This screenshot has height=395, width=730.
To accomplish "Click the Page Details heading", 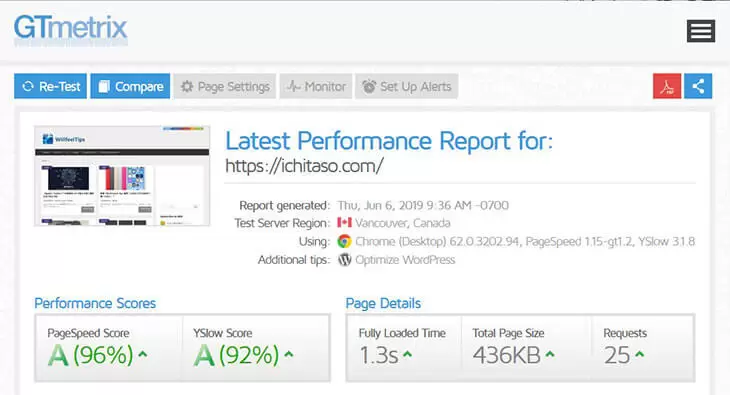I will 383,303.
